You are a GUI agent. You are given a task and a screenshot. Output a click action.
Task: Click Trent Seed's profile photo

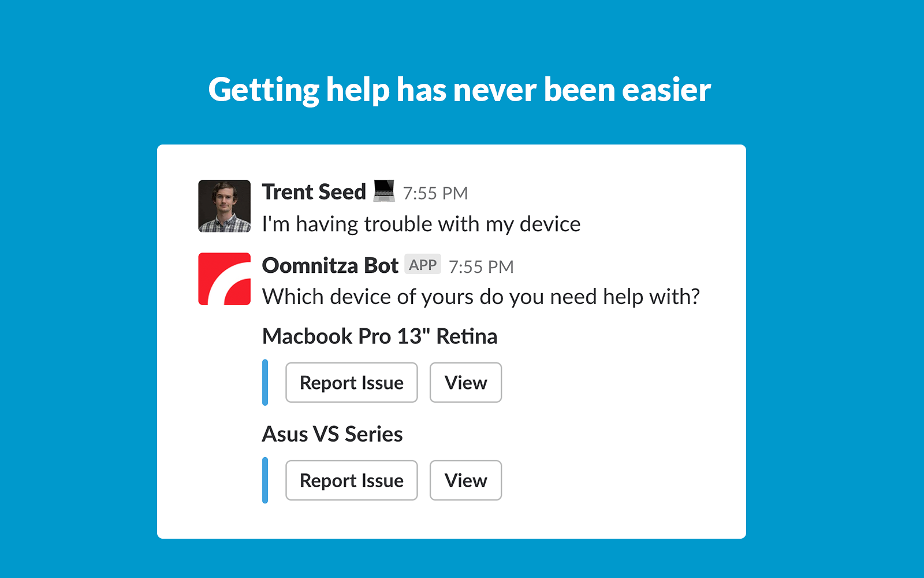click(x=224, y=206)
